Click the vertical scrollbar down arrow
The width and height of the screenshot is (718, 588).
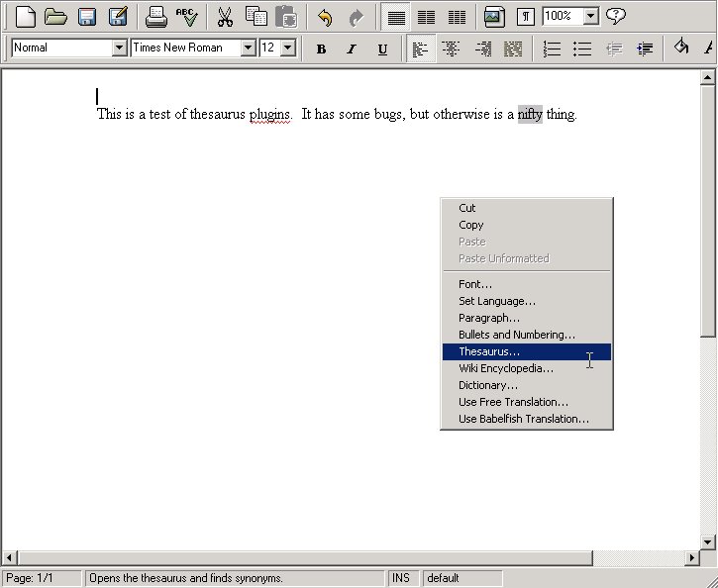point(708,541)
